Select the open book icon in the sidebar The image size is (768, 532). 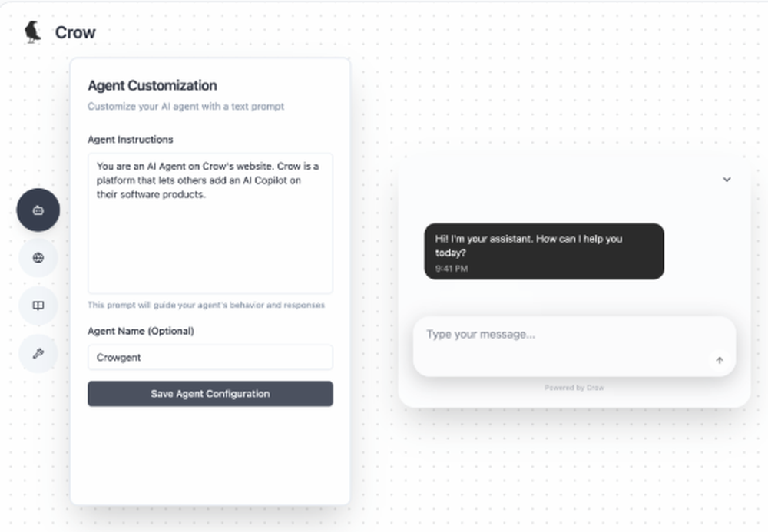pos(38,306)
